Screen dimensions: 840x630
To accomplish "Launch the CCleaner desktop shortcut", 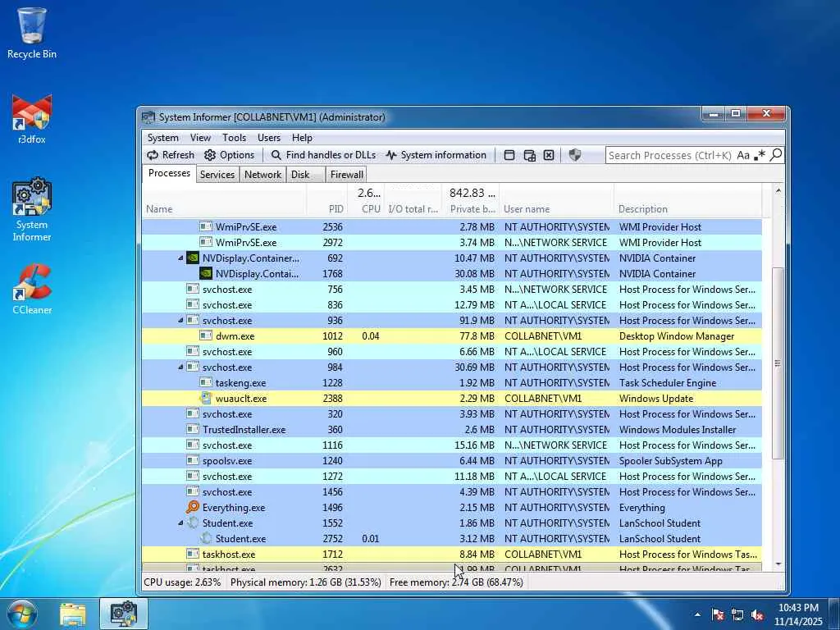I will (32, 290).
